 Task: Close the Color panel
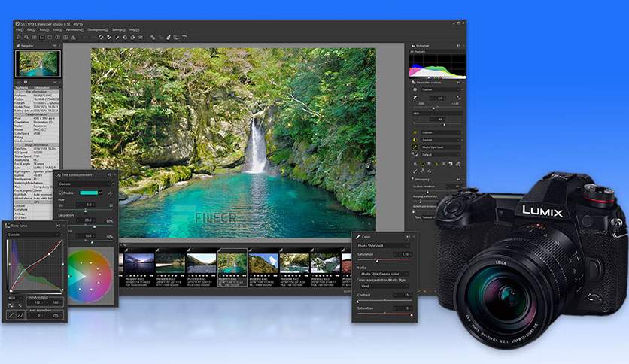click(x=414, y=236)
